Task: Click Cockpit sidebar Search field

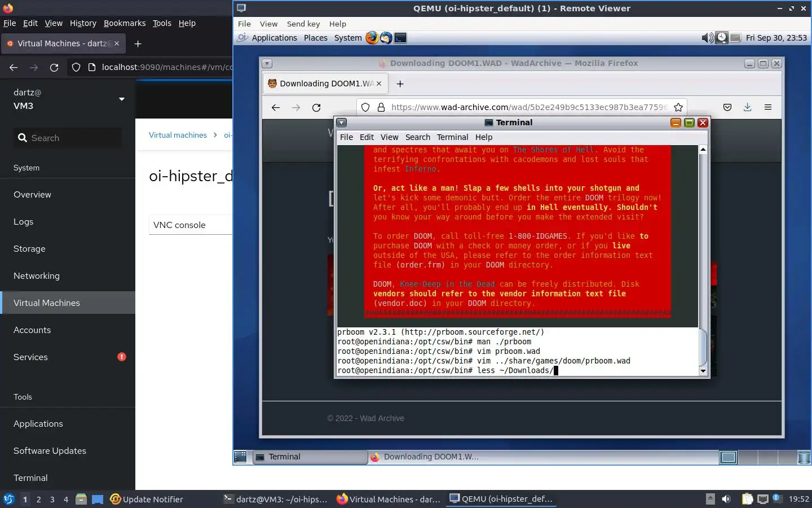Action: (x=68, y=138)
